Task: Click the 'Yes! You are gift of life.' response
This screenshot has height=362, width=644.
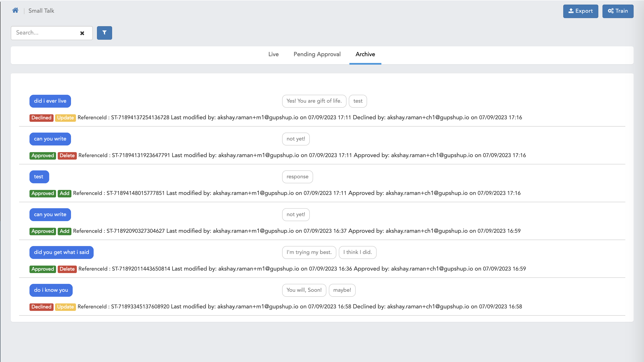Action: [314, 101]
